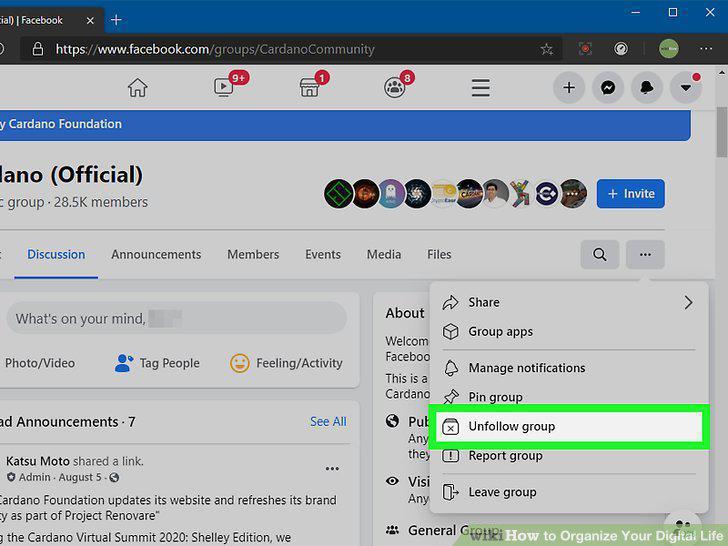Click the site lock padlock icon
The image size is (728, 546).
38,49
